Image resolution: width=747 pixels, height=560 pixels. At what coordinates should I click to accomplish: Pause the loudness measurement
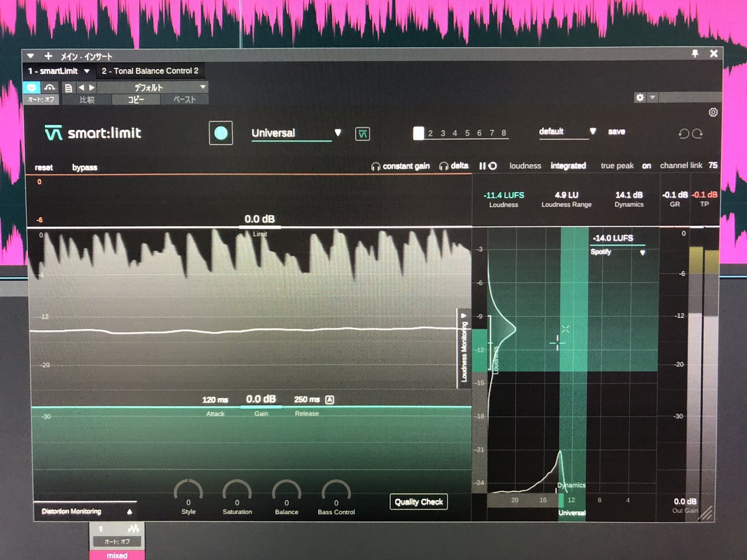(x=482, y=166)
